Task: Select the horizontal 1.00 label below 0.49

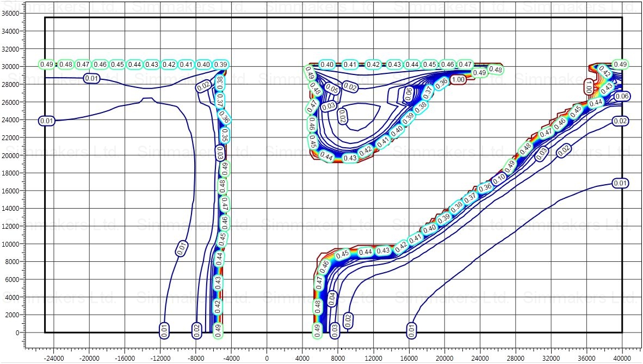Action: [x=458, y=79]
